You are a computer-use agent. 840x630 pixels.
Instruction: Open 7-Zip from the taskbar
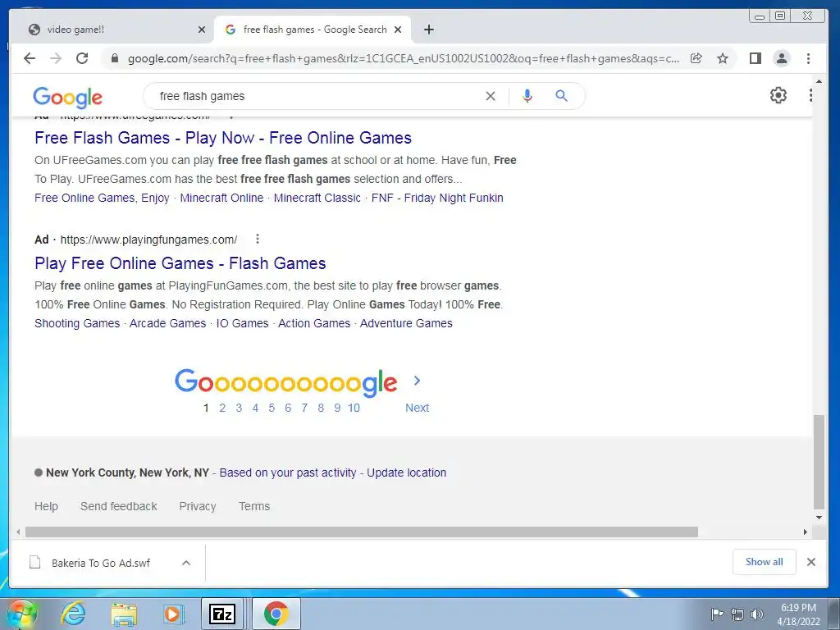222,614
